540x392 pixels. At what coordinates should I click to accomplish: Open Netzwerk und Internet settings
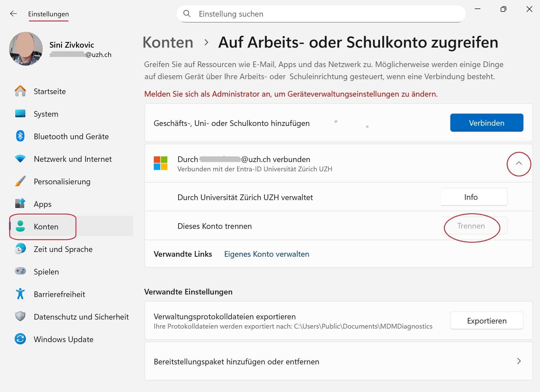pyautogui.click(x=73, y=159)
